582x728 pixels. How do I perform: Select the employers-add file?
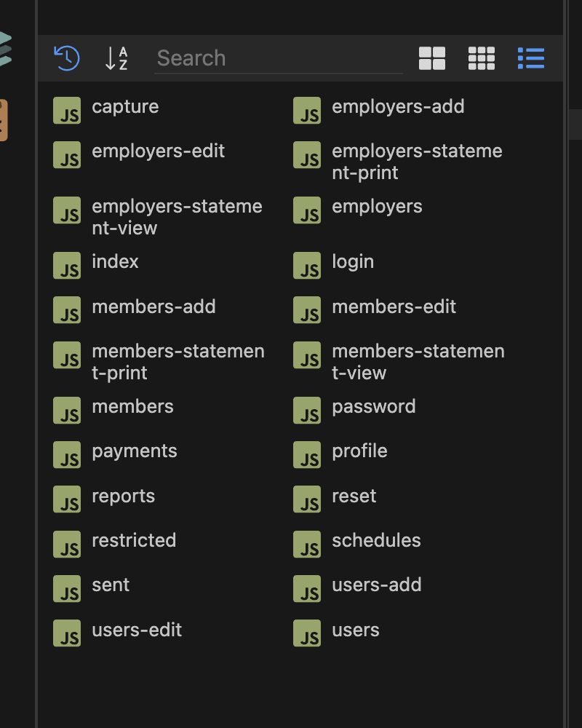(399, 106)
